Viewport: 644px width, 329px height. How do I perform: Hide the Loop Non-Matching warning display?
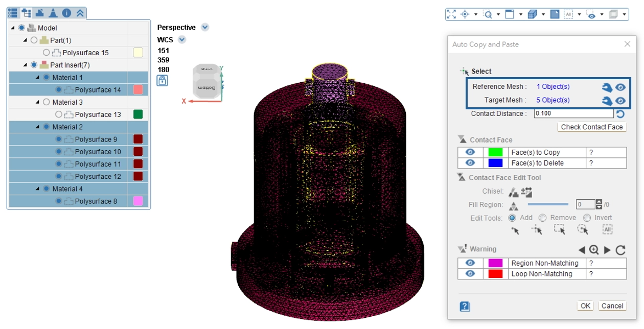coord(470,274)
